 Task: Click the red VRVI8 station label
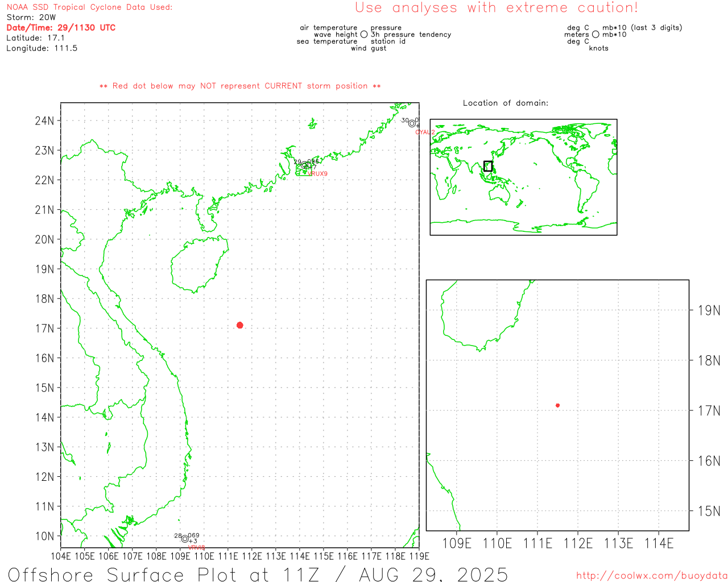[x=196, y=547]
